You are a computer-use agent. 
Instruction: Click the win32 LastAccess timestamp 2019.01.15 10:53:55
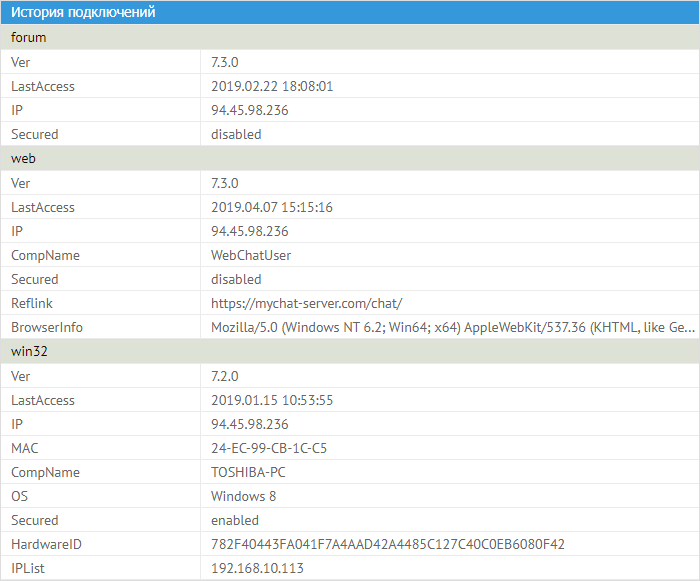(x=272, y=400)
